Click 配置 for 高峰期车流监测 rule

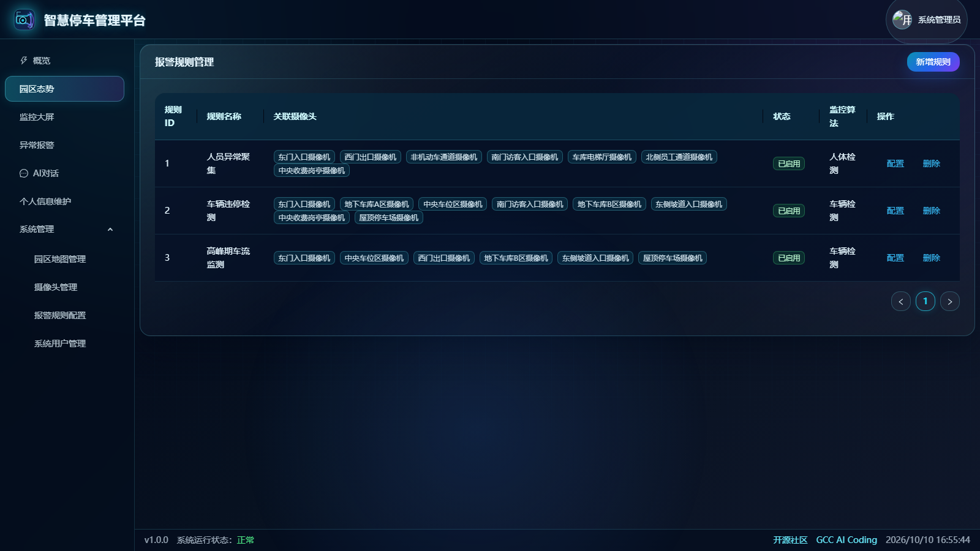point(895,258)
